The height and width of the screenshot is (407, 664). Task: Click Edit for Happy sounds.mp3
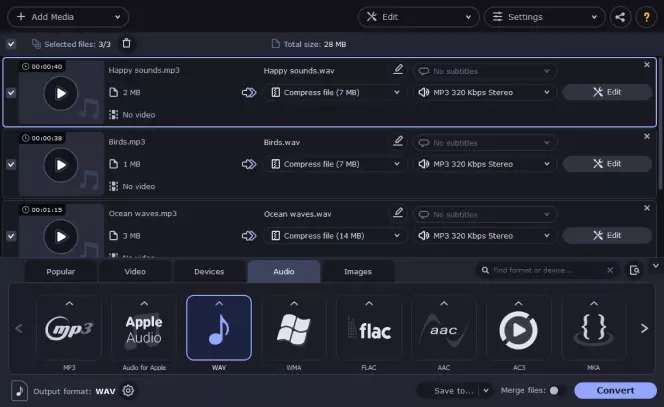point(607,92)
